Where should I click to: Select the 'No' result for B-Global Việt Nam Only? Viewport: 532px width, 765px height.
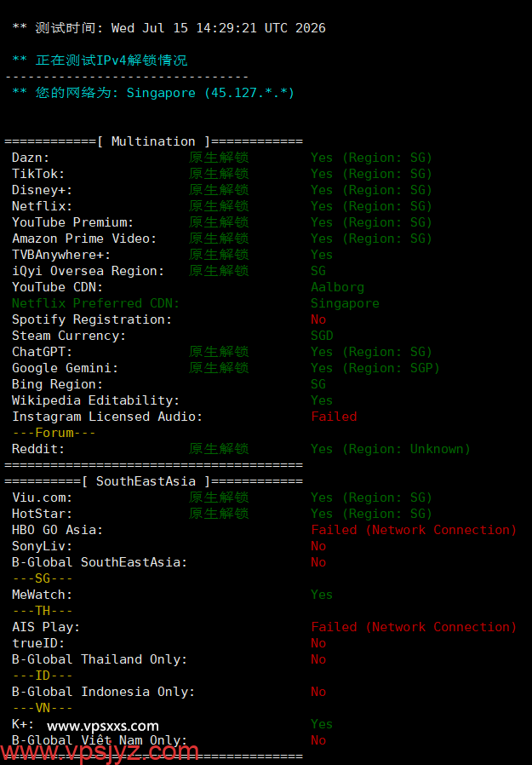(318, 740)
